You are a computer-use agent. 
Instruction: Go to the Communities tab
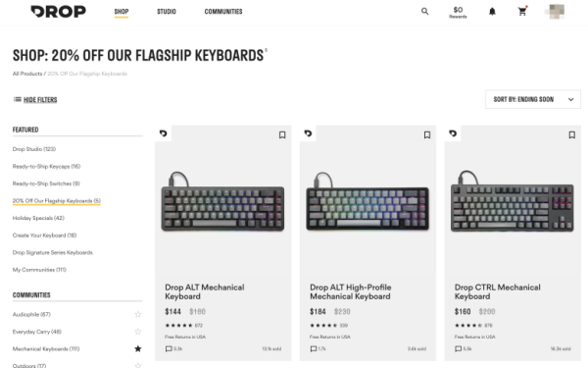[223, 12]
